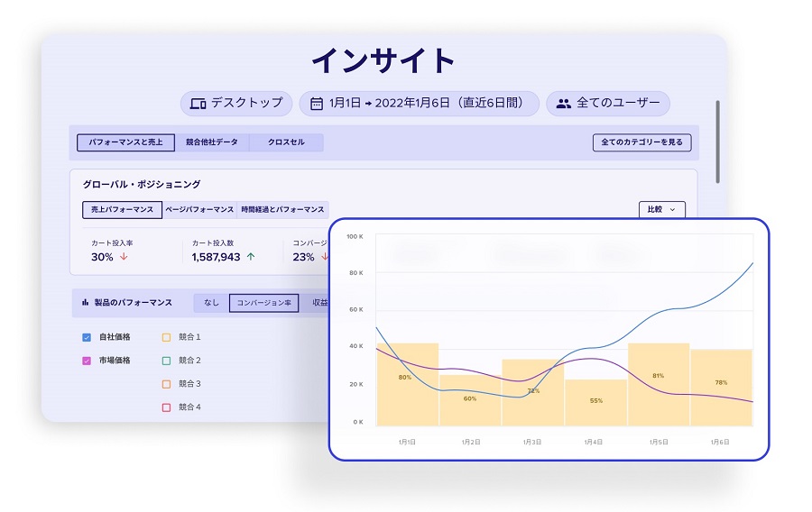Click the desktop device icon
Screen dimensions: 812x512
pyautogui.click(x=198, y=104)
